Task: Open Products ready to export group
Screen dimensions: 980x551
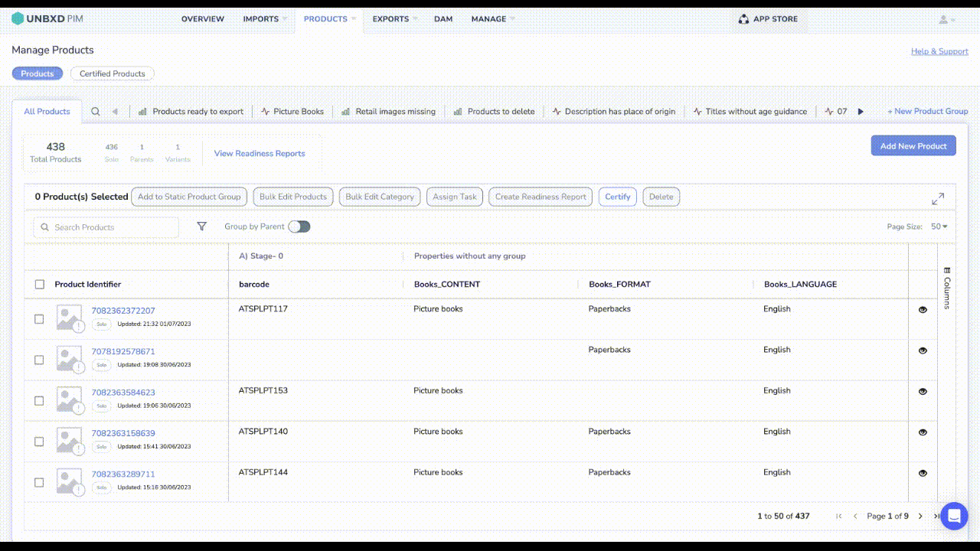Action: tap(191, 111)
